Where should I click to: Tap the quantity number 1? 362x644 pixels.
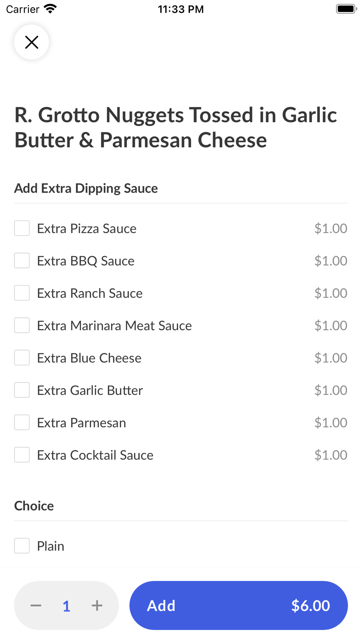pos(66,606)
